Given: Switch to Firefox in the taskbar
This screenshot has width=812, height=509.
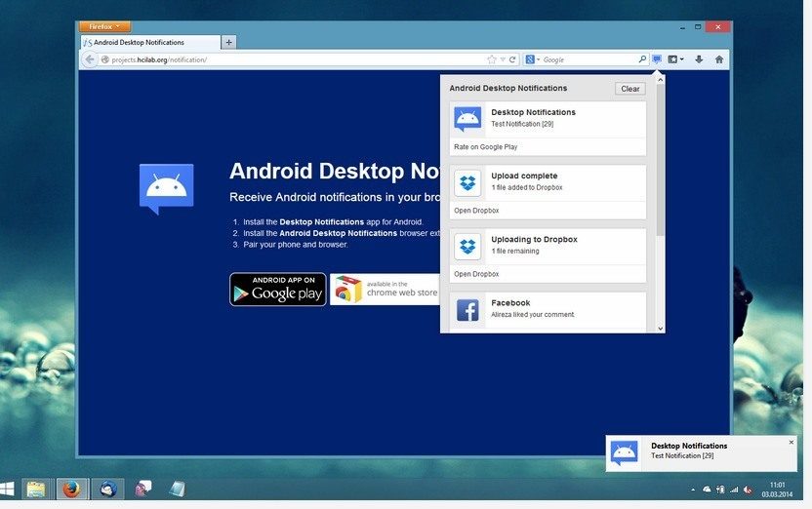Looking at the screenshot, I should tap(71, 489).
